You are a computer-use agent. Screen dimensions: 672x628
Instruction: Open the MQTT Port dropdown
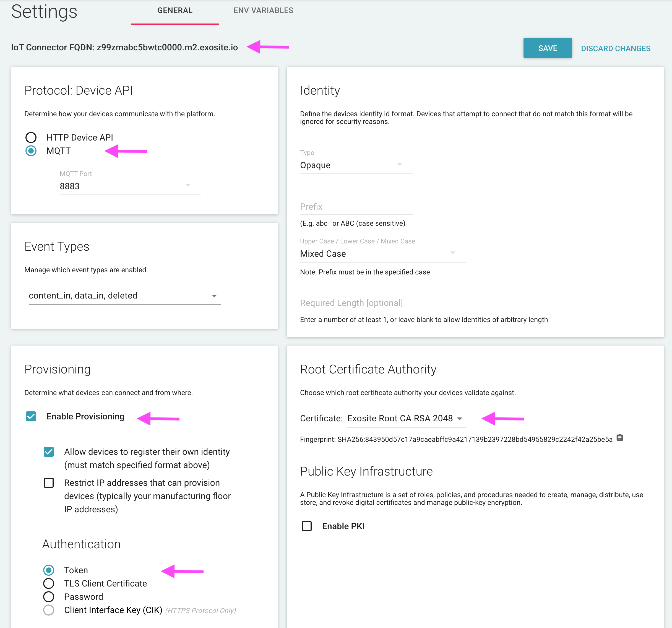click(x=130, y=186)
